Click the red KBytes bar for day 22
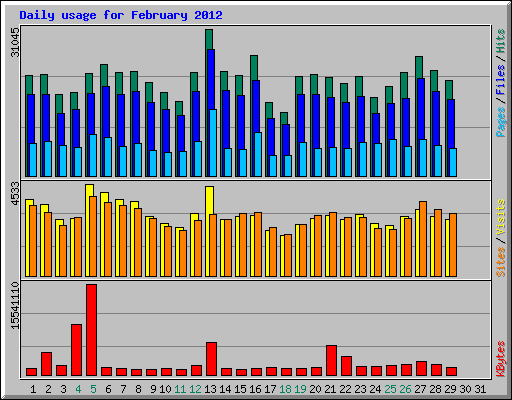Screen dimensions: 512x400 click(346, 366)
